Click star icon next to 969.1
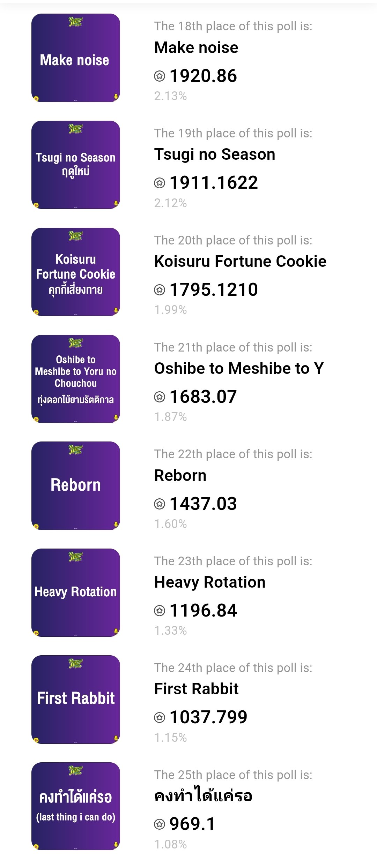Screen dimensions: 377x868 click(160, 824)
